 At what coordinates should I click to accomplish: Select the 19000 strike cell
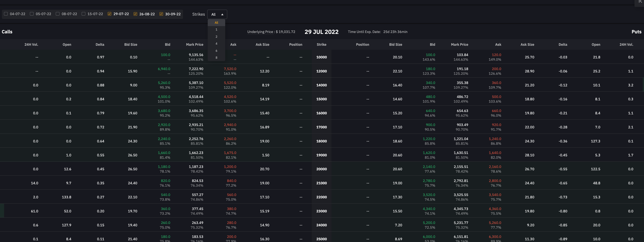tap(321, 155)
